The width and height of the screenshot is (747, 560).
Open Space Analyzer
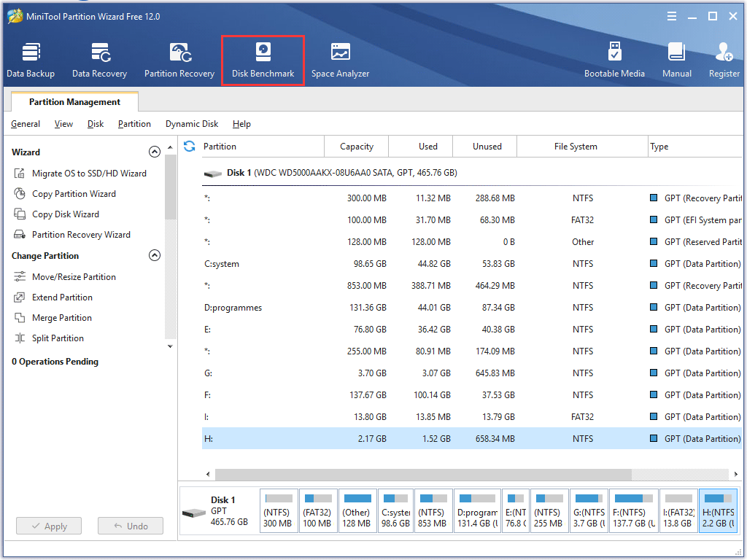point(340,60)
